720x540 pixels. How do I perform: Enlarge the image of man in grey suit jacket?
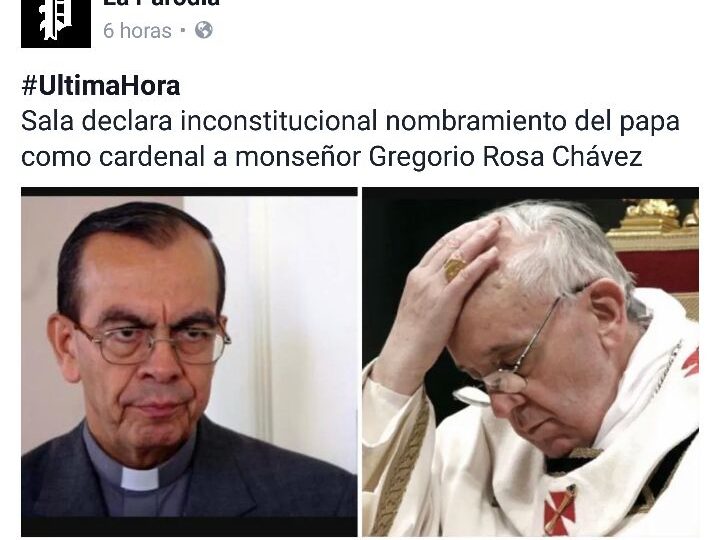point(189,362)
